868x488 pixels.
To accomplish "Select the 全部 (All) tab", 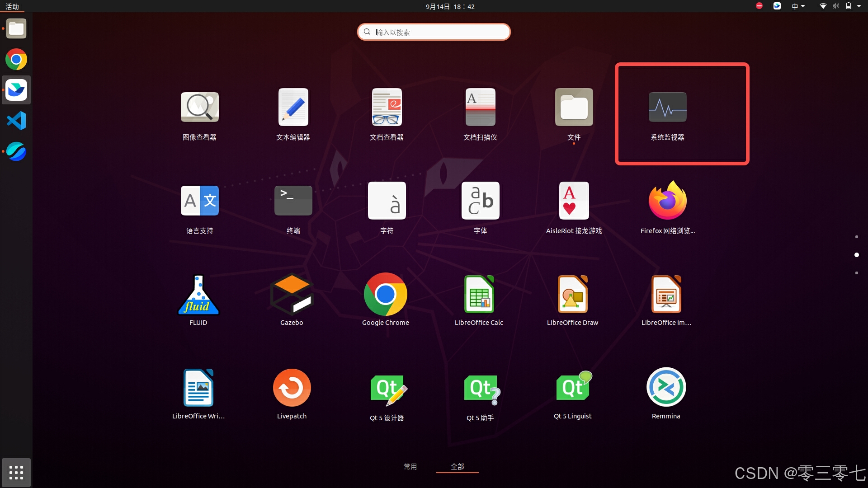I will [x=457, y=466].
